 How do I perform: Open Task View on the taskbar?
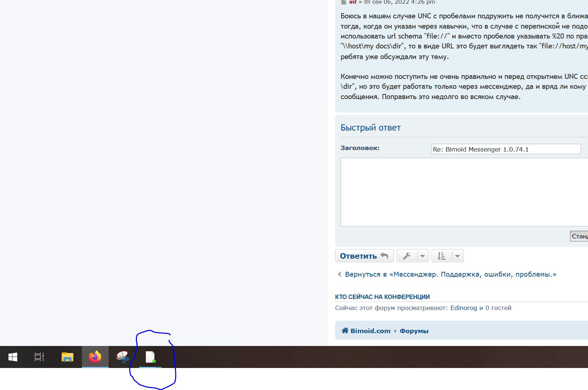pos(39,357)
